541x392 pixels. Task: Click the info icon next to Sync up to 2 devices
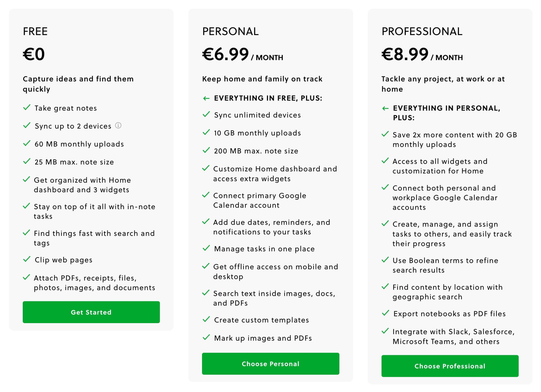pos(119,126)
